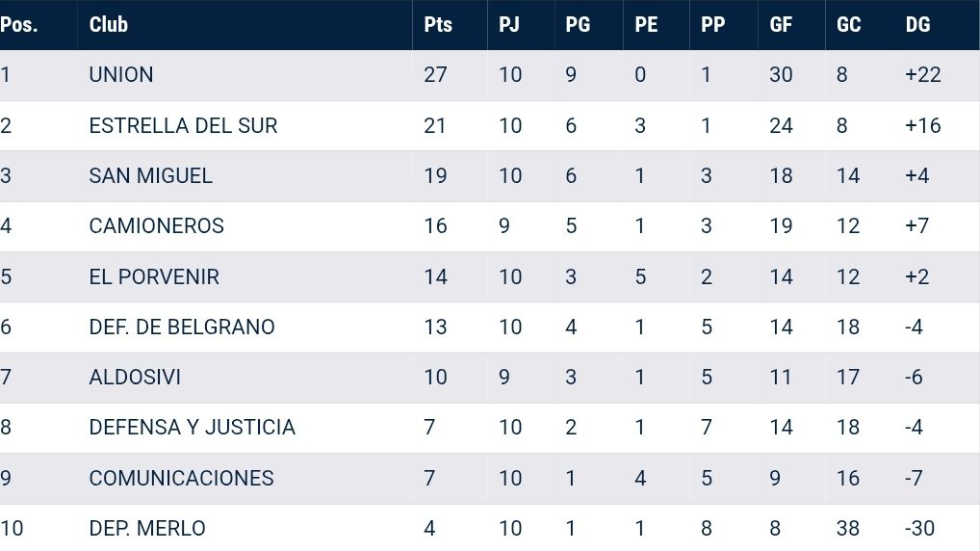Viewport: 980px width, 551px height.
Task: Click COMUNICACIONES club name
Action: [181, 479]
